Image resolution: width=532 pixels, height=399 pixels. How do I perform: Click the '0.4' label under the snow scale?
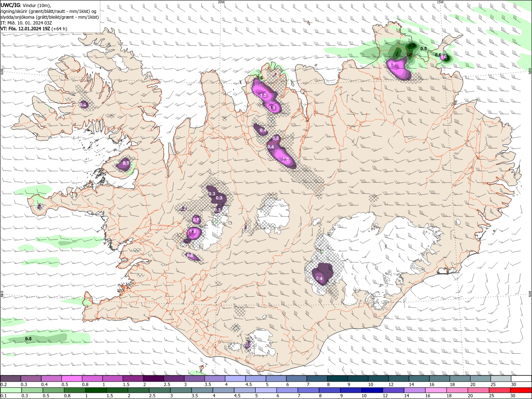[x=44, y=384]
